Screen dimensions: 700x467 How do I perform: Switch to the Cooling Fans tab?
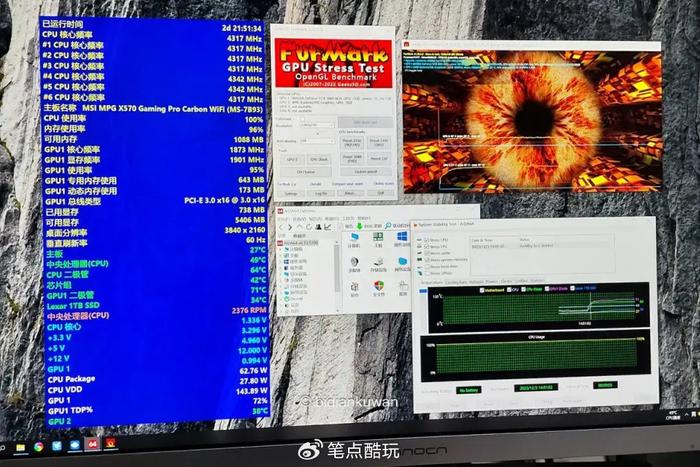[456, 282]
